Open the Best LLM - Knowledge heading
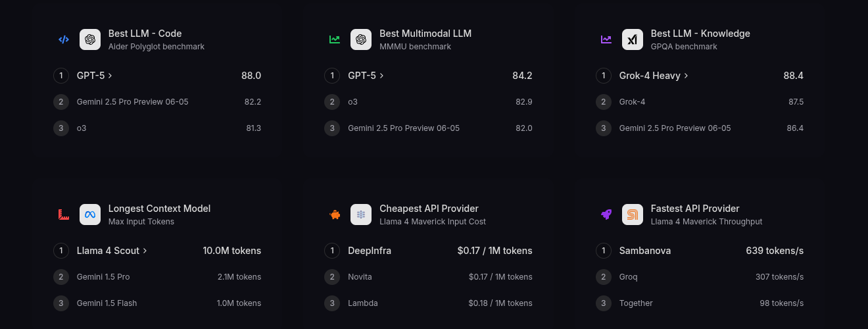Image resolution: width=868 pixels, height=329 pixels. point(700,34)
